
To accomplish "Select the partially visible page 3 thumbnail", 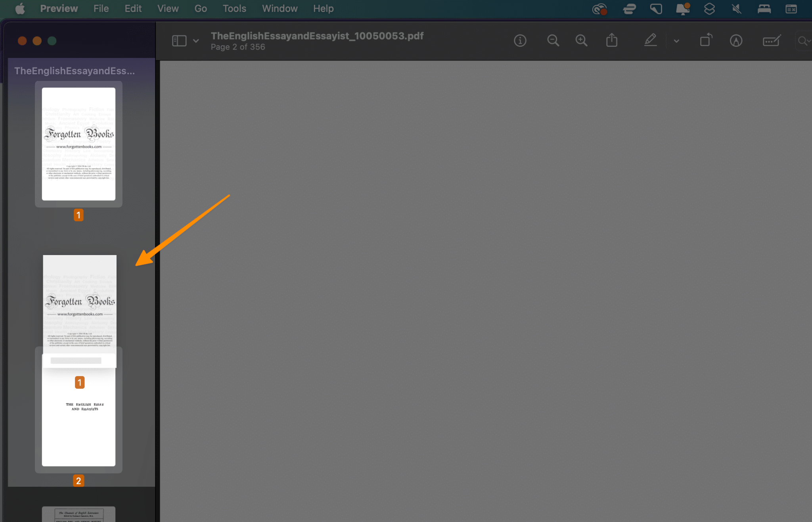I will tap(79, 514).
